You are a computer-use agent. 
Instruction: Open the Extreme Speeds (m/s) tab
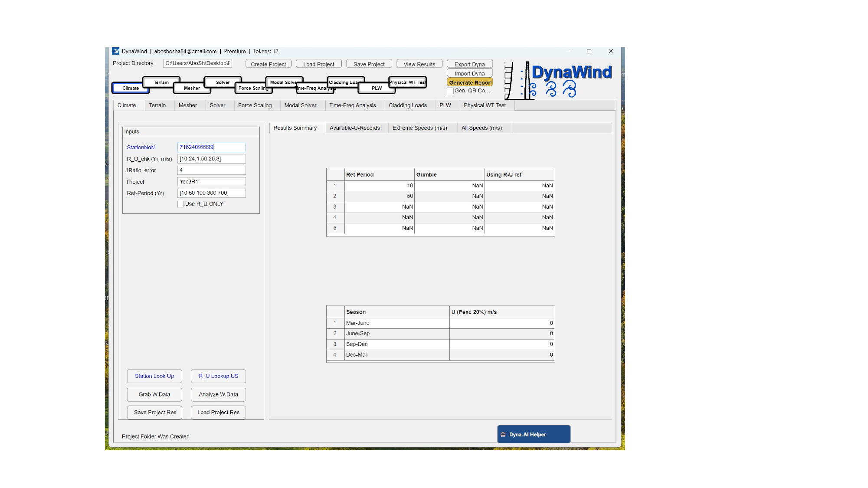[419, 128]
